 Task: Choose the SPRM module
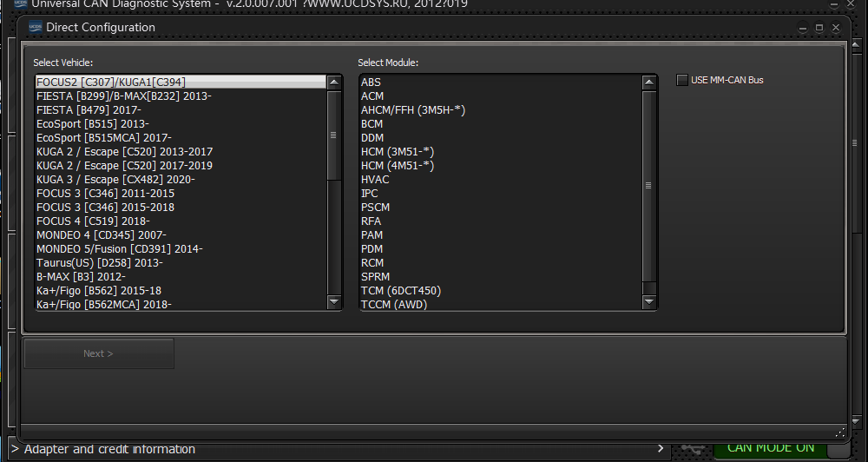tap(501, 276)
